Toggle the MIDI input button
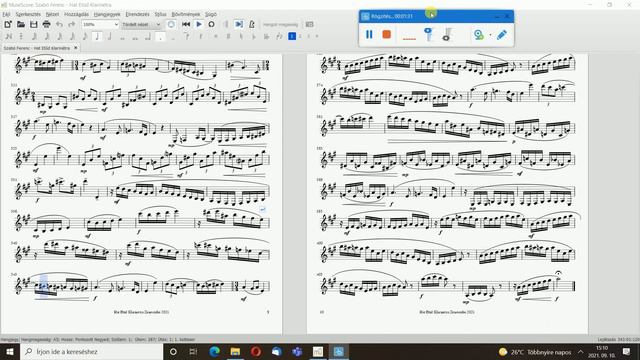The width and height of the screenshot is (640, 360). pyautogui.click(x=171, y=24)
